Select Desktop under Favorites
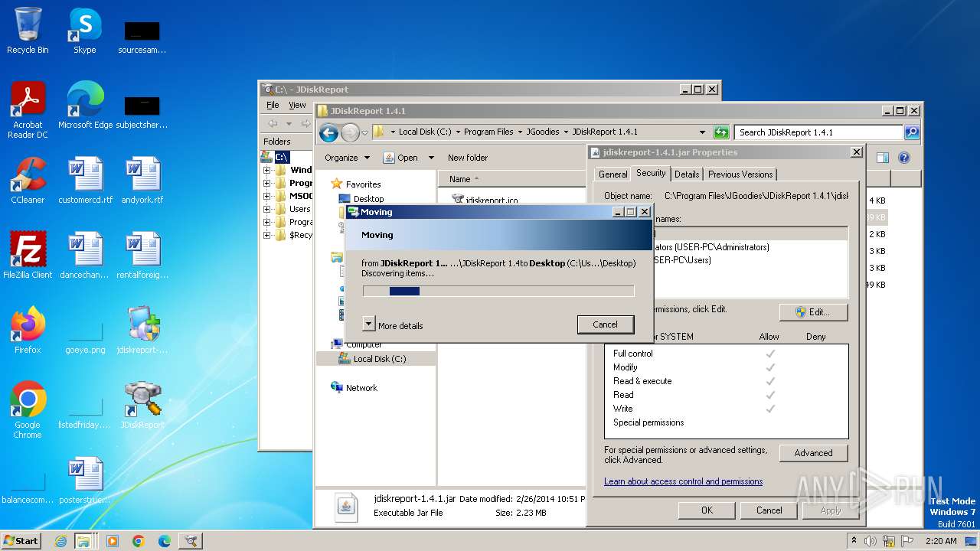This screenshot has height=551, width=980. [x=368, y=199]
